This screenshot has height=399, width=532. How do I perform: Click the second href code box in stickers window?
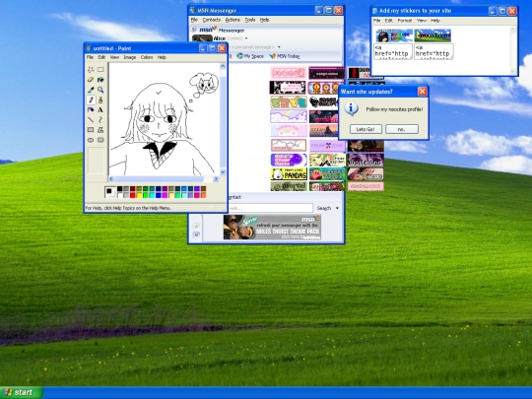pos(433,51)
